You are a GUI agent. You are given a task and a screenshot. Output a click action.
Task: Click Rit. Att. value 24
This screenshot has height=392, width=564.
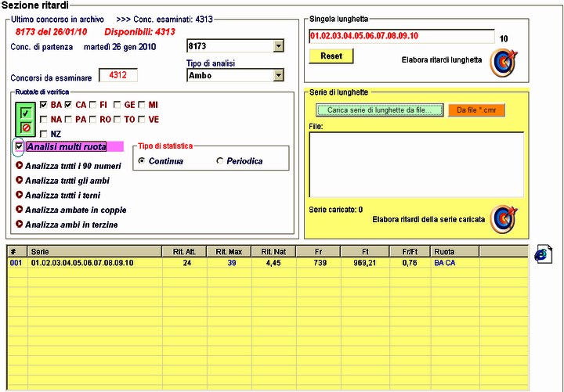tap(186, 263)
